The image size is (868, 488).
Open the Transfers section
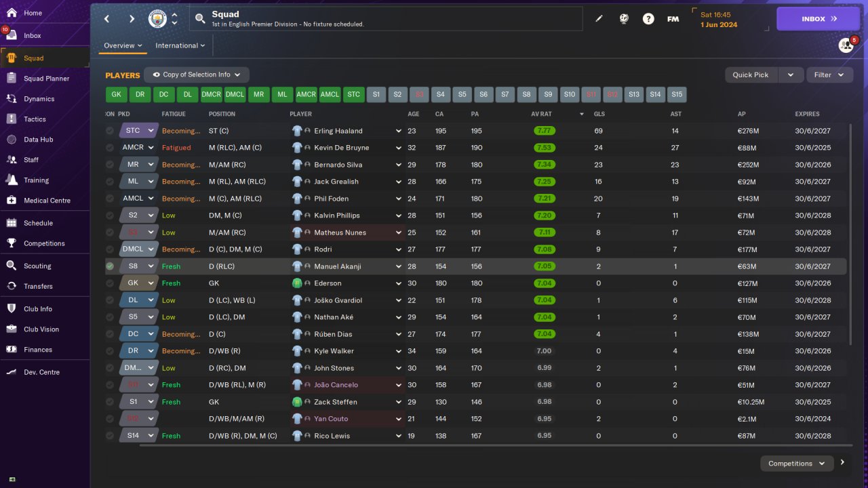tap(45, 287)
